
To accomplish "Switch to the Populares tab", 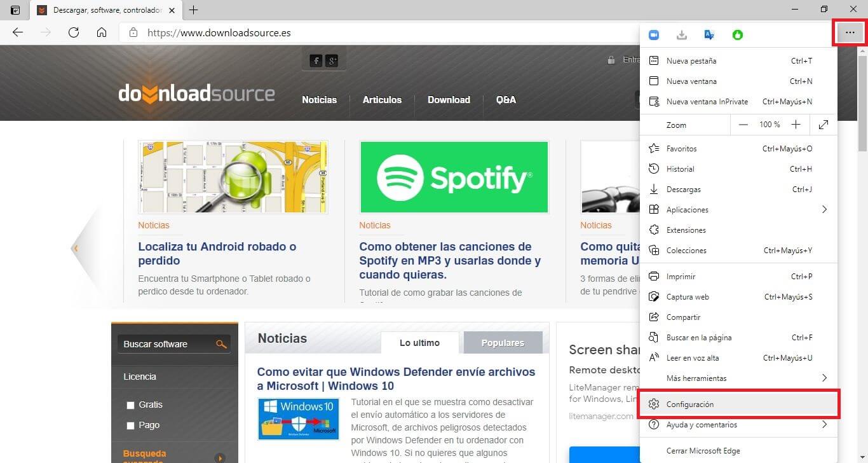I will [503, 343].
